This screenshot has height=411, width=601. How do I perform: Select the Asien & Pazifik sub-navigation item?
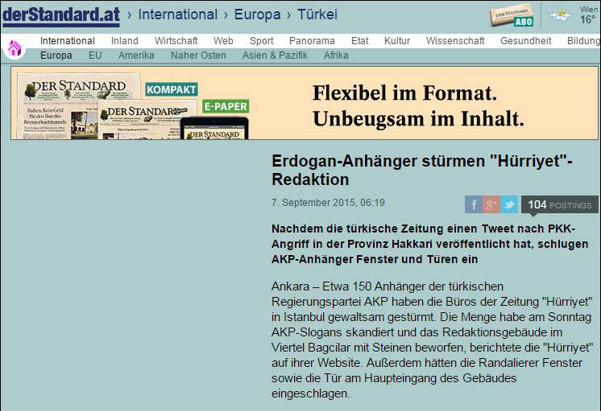coord(275,55)
